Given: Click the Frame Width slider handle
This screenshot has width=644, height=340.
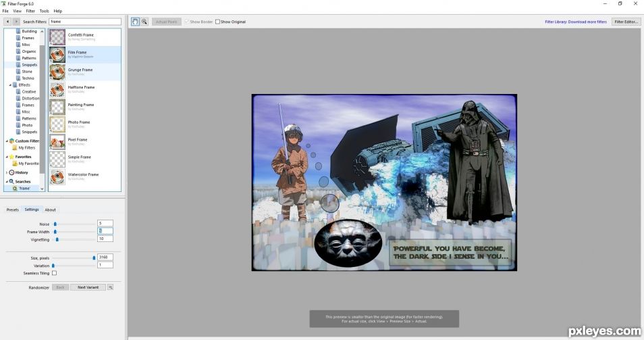Looking at the screenshot, I should pyautogui.click(x=55, y=232).
